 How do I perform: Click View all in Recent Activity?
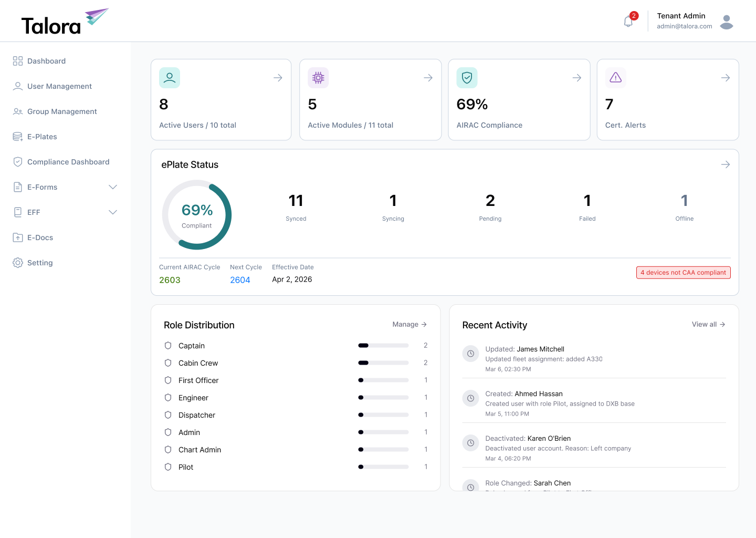[709, 324]
